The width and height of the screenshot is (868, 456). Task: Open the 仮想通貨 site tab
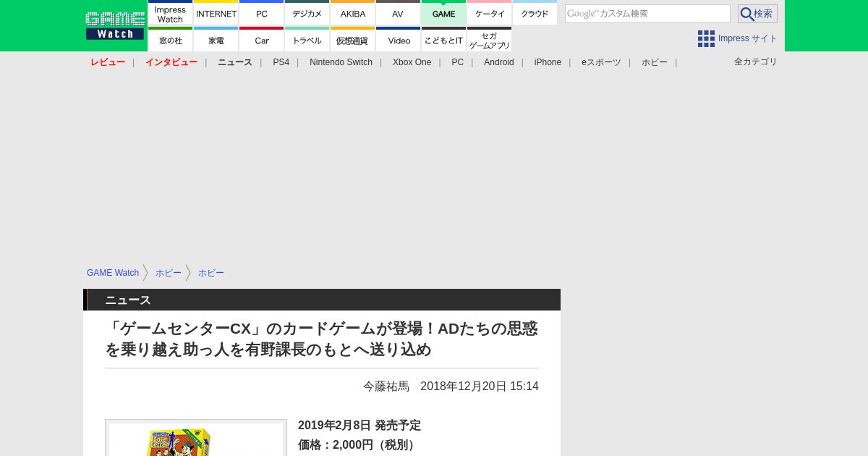point(352,39)
